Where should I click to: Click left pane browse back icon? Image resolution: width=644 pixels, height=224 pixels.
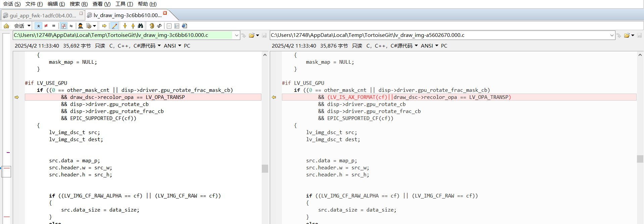click(244, 35)
